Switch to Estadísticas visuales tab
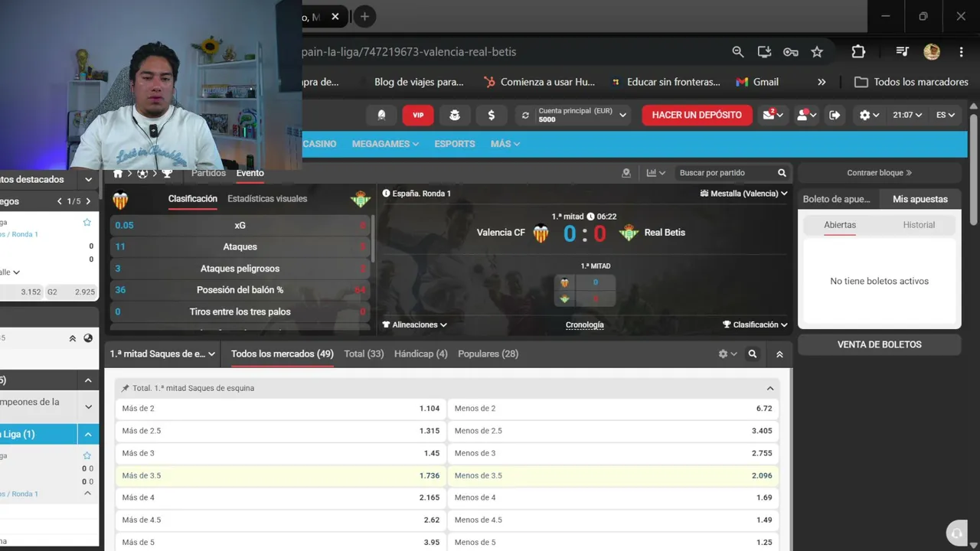This screenshot has height=551, width=980. point(267,199)
